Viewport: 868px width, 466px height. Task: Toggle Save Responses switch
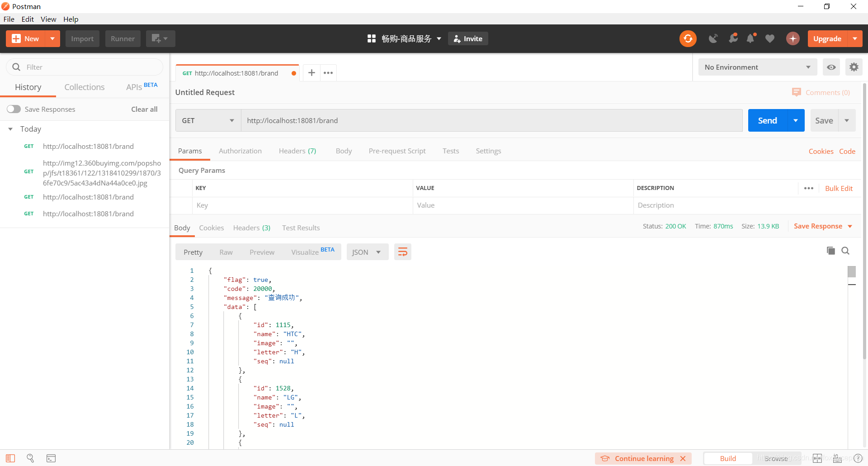coord(14,109)
